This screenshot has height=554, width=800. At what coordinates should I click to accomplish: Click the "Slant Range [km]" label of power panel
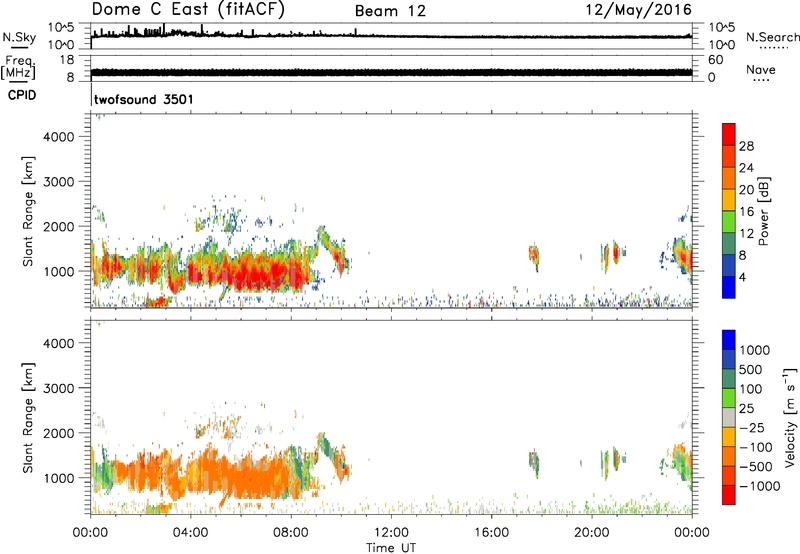tap(28, 211)
